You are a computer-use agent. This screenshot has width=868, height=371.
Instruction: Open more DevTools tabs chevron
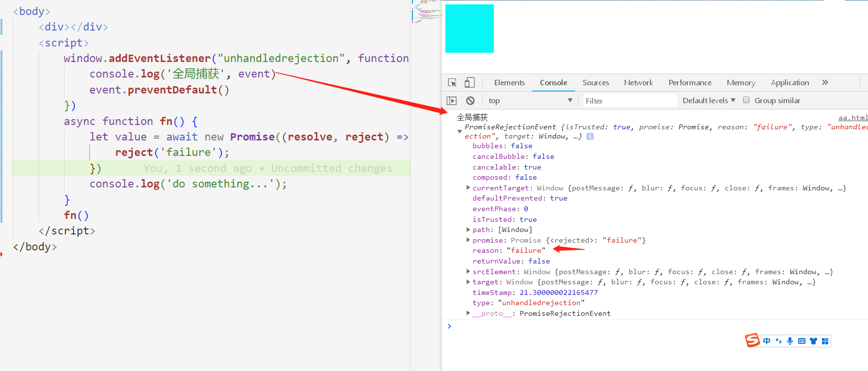825,83
